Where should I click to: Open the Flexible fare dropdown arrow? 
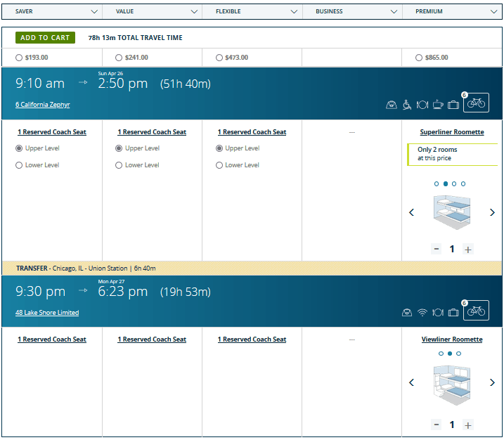(x=295, y=12)
